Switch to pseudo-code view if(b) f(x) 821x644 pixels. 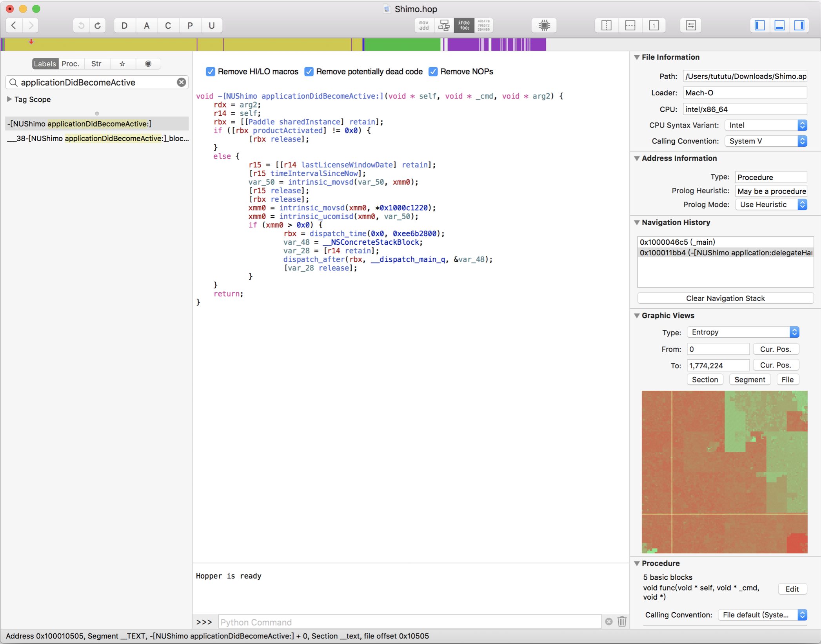pyautogui.click(x=464, y=25)
